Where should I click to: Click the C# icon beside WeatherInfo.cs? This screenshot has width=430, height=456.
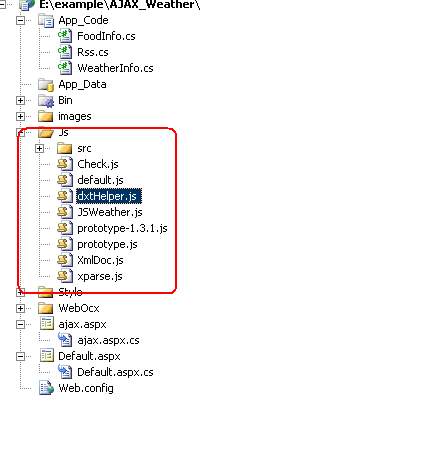[x=65, y=68]
